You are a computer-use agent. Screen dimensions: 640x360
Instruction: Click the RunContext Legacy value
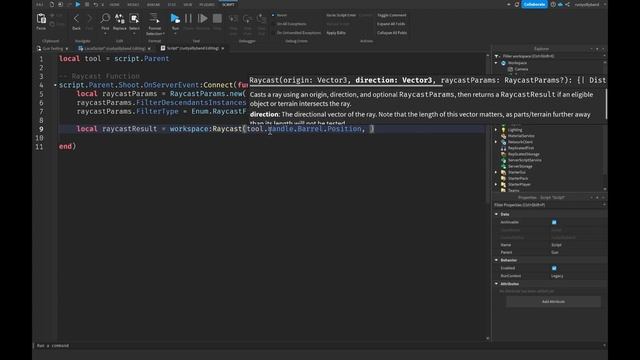(557, 276)
